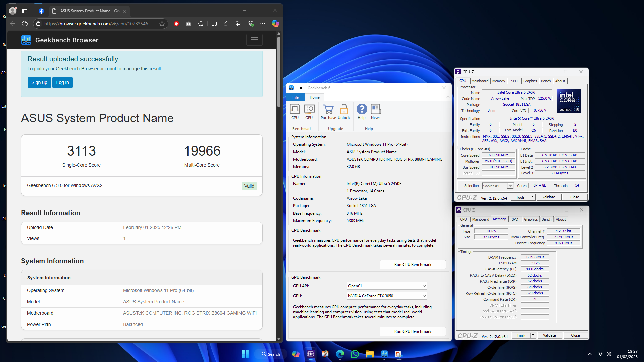Switch to Mainboard tab in top CPU-Z window
The image size is (644, 362).
[x=480, y=81]
